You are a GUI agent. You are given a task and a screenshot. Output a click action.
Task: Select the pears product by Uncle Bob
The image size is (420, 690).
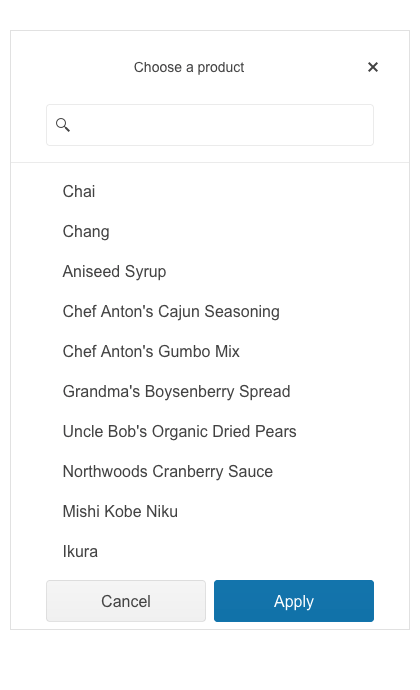[210, 432]
